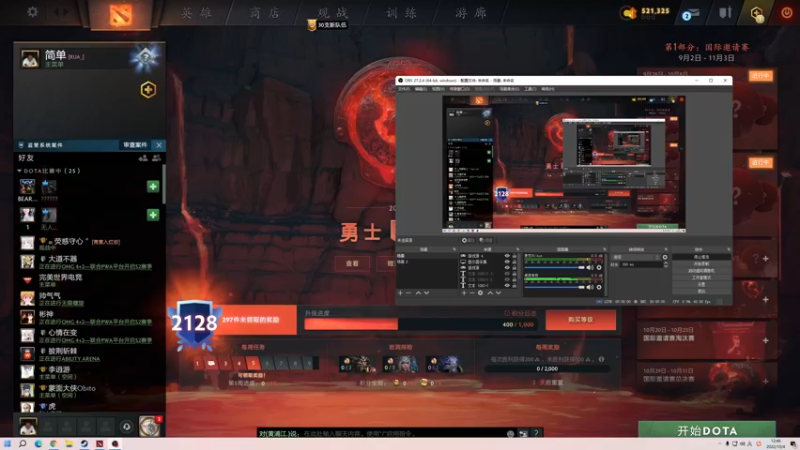Adjust second volume slider in OBS mixer
The width and height of the screenshot is (800, 450).
tap(554, 287)
